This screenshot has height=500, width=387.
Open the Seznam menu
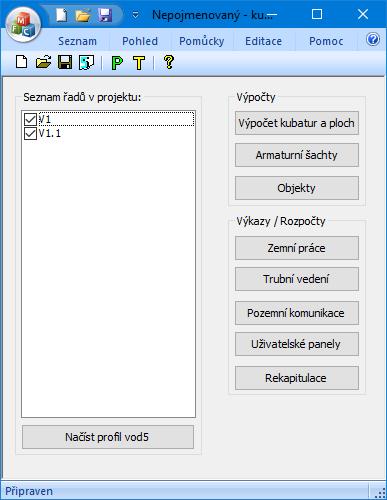pyautogui.click(x=77, y=41)
